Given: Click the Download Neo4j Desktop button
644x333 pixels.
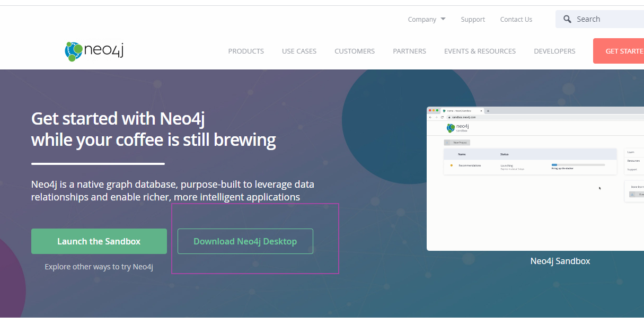Looking at the screenshot, I should click(245, 241).
